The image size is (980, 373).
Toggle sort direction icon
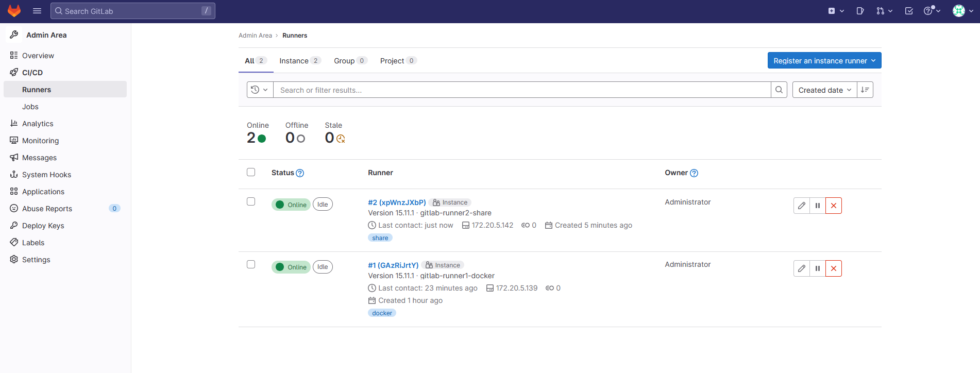tap(865, 90)
